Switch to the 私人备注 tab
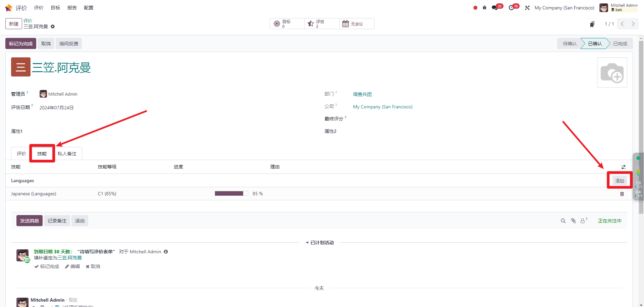Viewport: 644px width, 307px height. [67, 154]
